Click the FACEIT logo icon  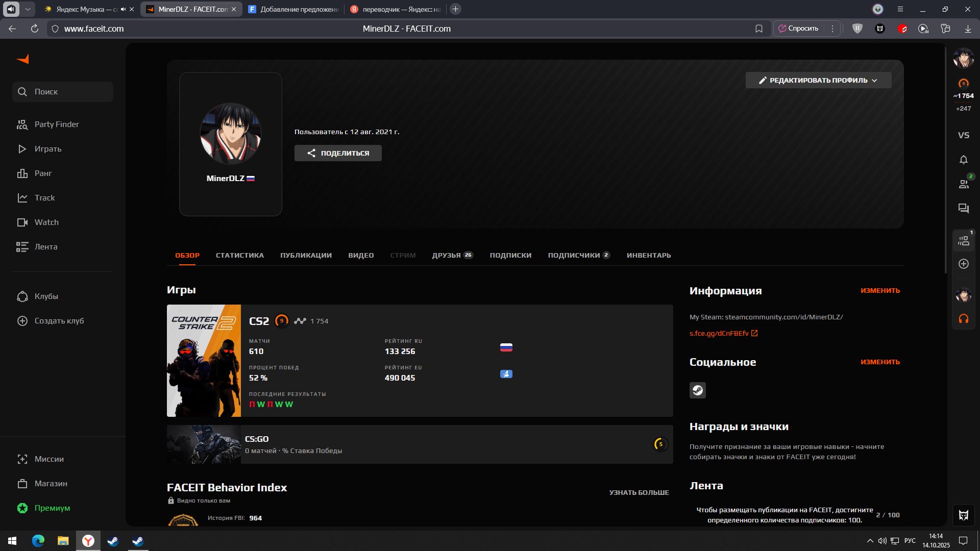coord(23,59)
